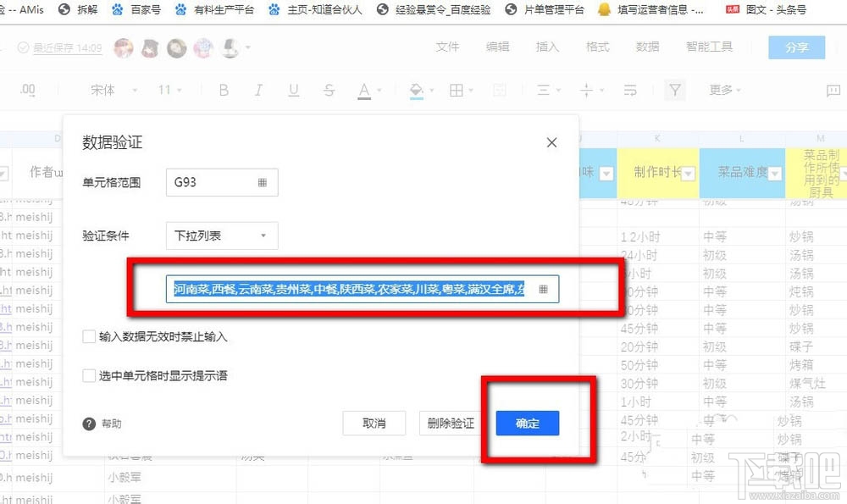Toggle the filter funnel icon
This screenshot has width=847, height=504.
pyautogui.click(x=674, y=90)
